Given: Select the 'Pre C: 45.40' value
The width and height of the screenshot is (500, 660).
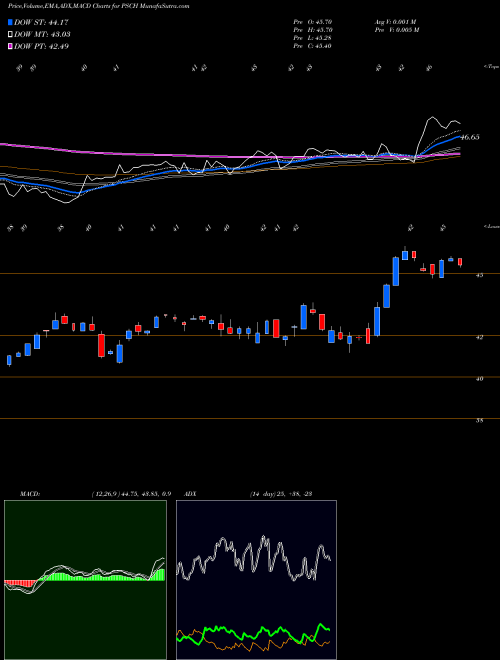Looking at the screenshot, I should pyautogui.click(x=313, y=45).
